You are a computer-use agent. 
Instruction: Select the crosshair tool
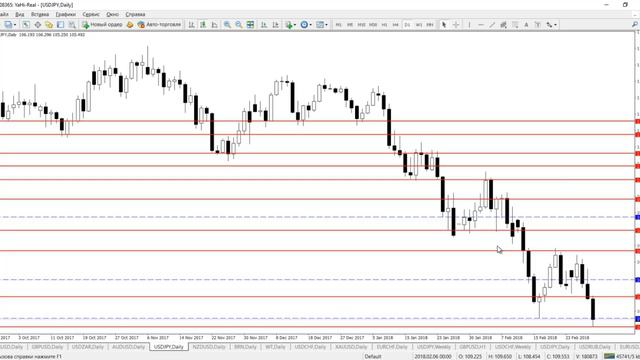[456, 25]
